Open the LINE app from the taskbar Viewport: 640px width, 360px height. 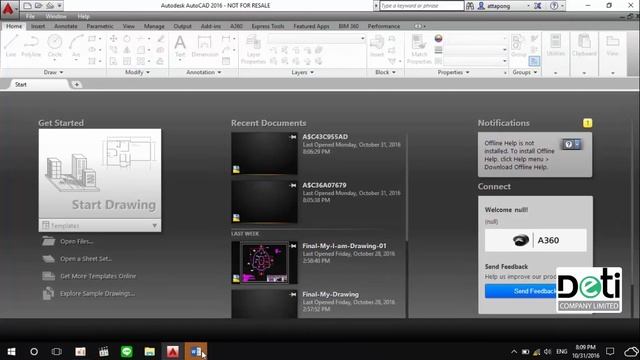[127, 351]
